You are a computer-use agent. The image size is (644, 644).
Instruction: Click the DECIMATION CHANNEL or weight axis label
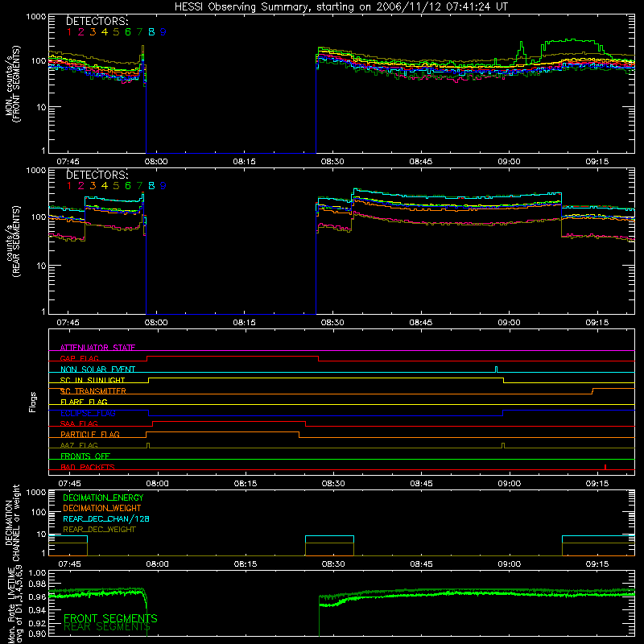[12, 523]
